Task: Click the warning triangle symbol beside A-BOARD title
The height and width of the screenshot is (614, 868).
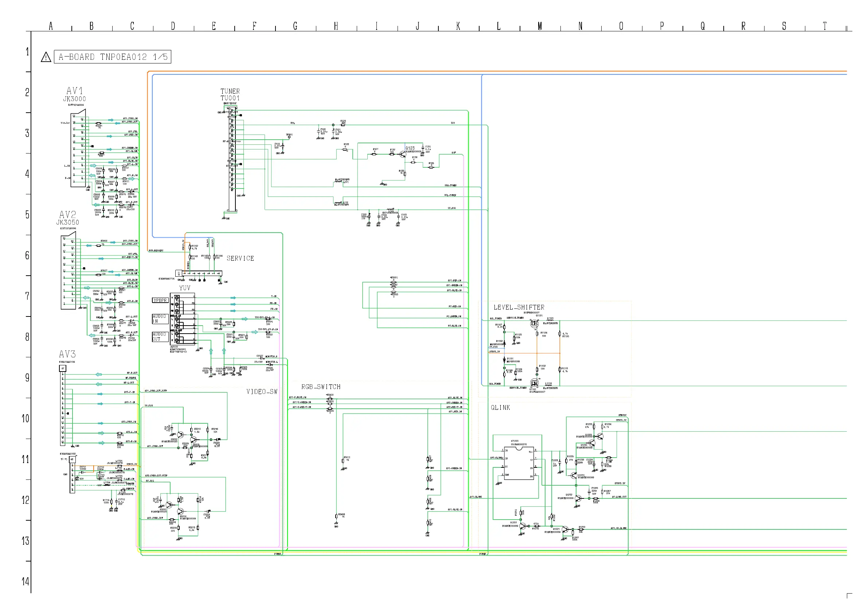Action: point(46,58)
